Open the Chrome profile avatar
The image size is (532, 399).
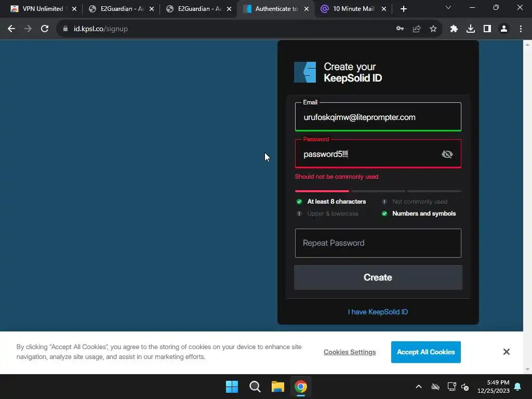[x=504, y=29]
